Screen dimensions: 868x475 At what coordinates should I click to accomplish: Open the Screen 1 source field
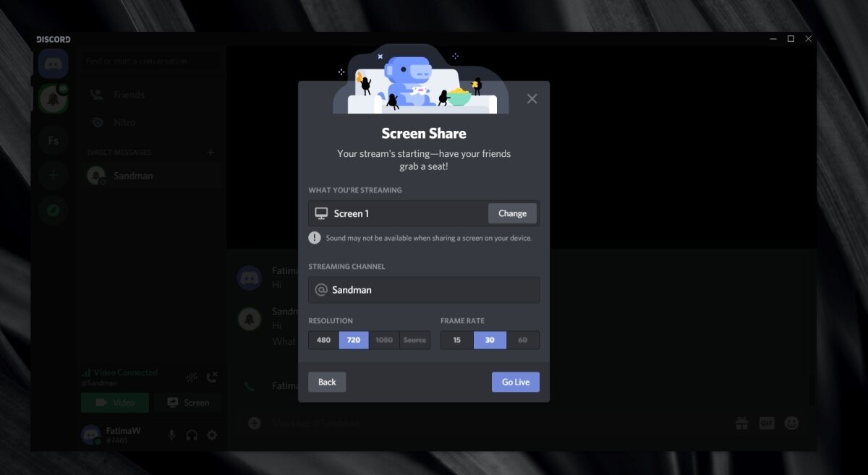(398, 213)
